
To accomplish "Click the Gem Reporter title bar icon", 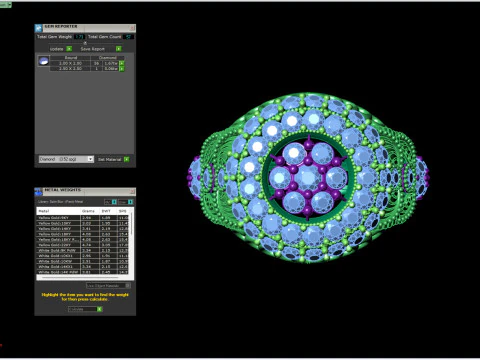I will coord(39,28).
